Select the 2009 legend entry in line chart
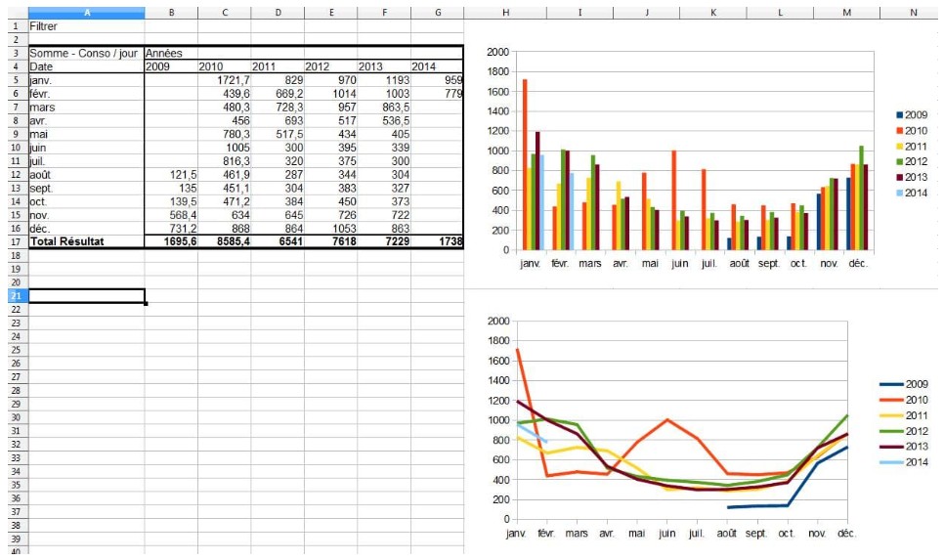 click(x=905, y=384)
